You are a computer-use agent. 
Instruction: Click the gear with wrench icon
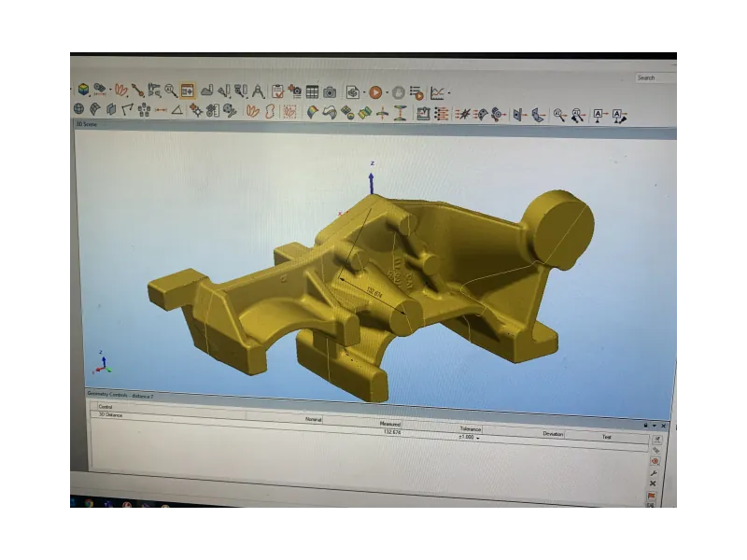[230, 111]
